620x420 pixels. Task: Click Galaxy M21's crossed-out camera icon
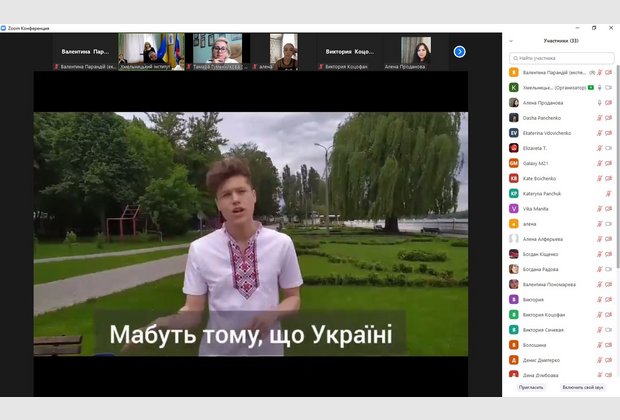(608, 163)
